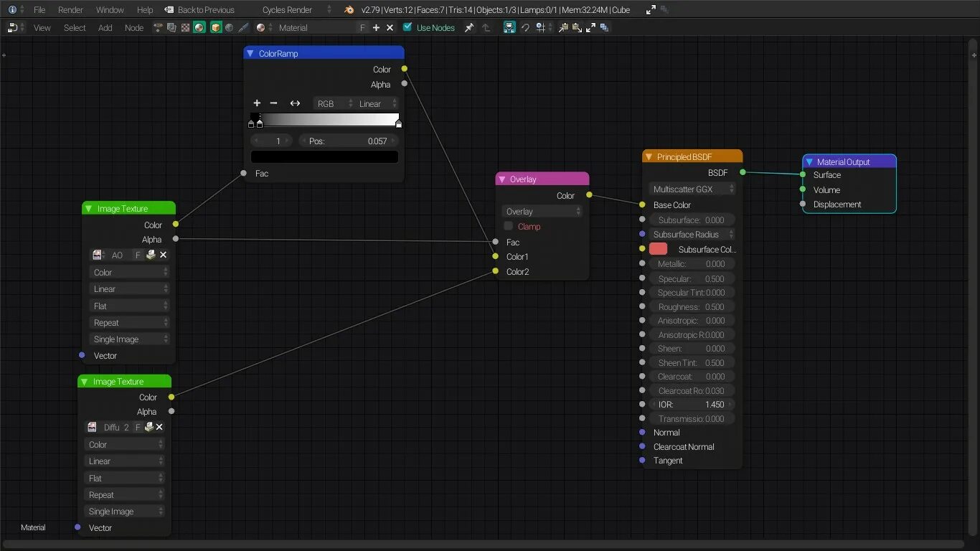Toggle auto-offset nodes icon in header
Viewport: 980px width, 551px height.
pos(509,28)
